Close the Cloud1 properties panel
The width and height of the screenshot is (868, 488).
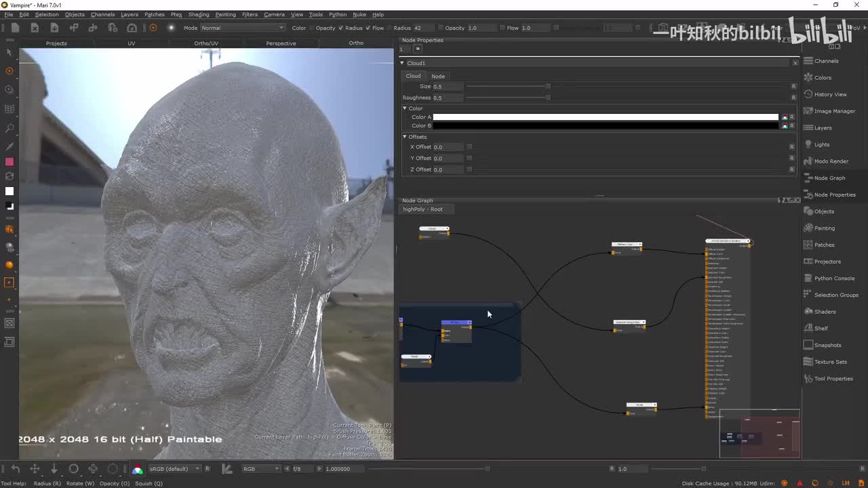click(795, 63)
